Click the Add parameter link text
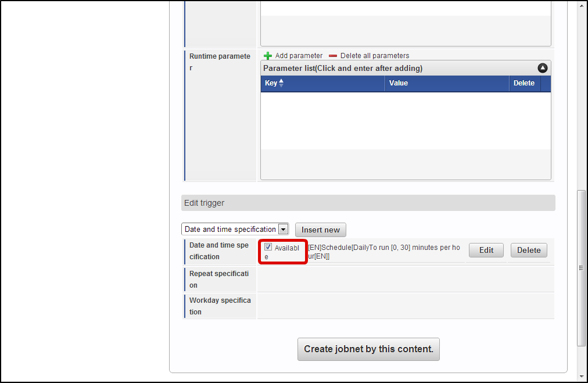588x383 pixels. pos(299,56)
